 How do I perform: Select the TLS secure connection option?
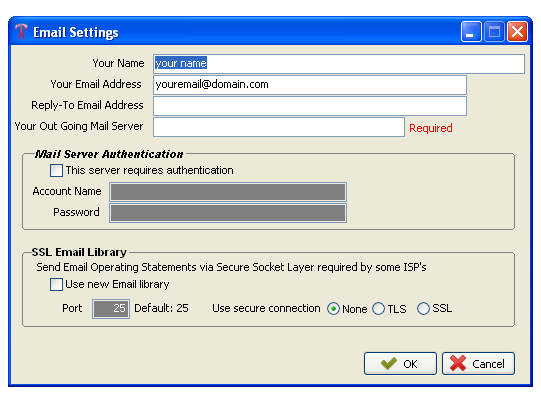[x=378, y=308]
